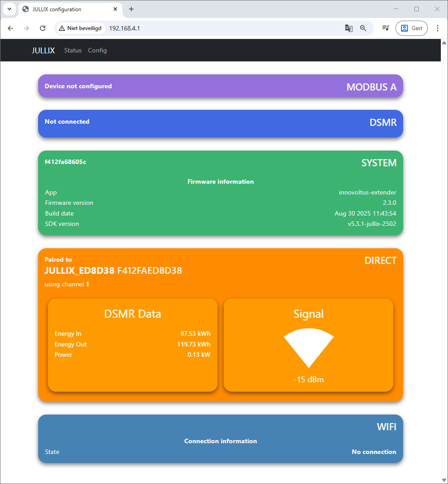Click the browser back arrow
448x484 pixels.
(11, 28)
